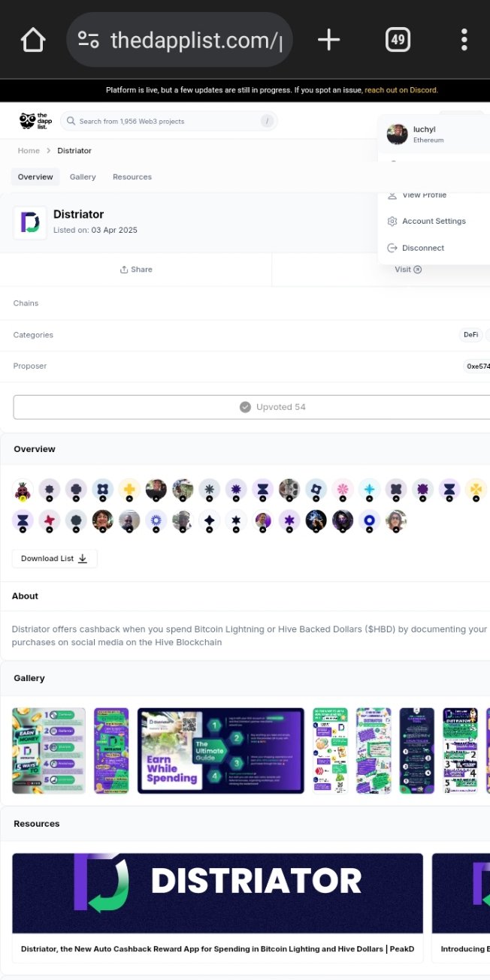Toggle the Upvoted 54 button
The width and height of the screenshot is (490, 980).
point(251,407)
